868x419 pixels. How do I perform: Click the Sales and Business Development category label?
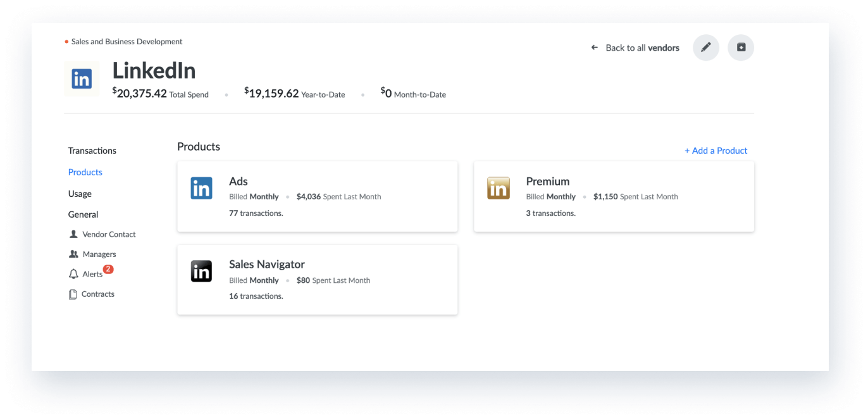[x=127, y=42]
